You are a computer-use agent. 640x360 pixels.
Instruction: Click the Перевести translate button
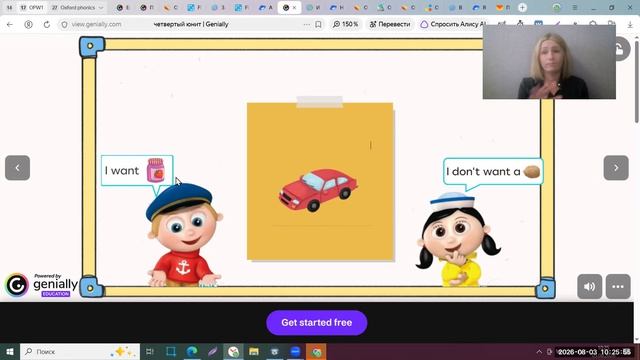pos(390,24)
